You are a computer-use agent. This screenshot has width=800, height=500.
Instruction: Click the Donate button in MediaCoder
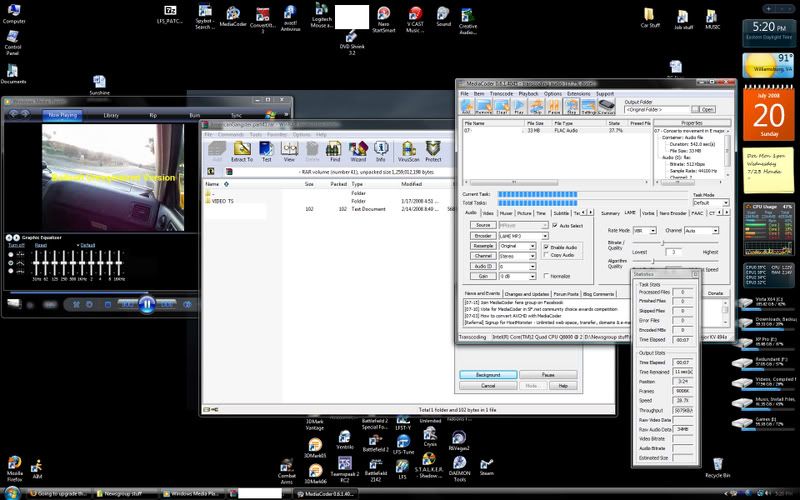click(x=715, y=293)
